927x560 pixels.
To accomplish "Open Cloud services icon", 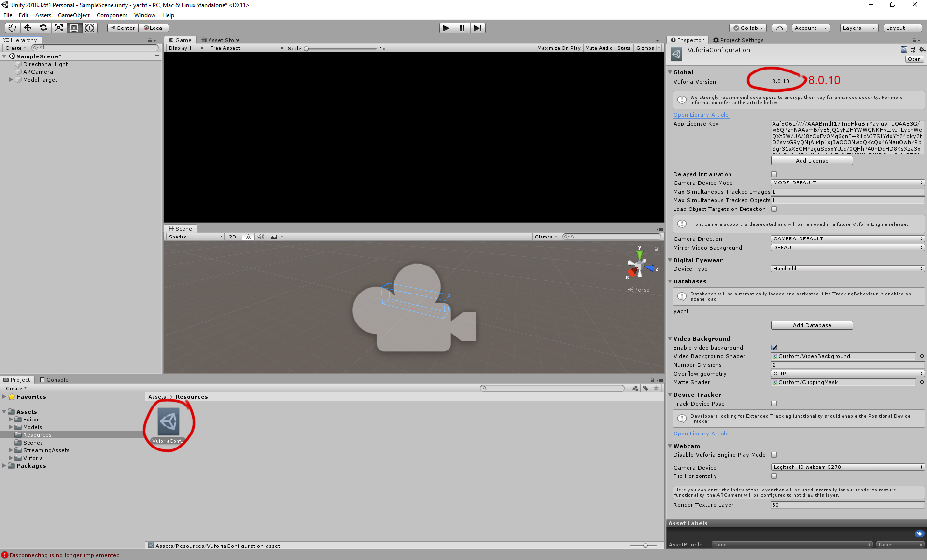I will click(779, 28).
